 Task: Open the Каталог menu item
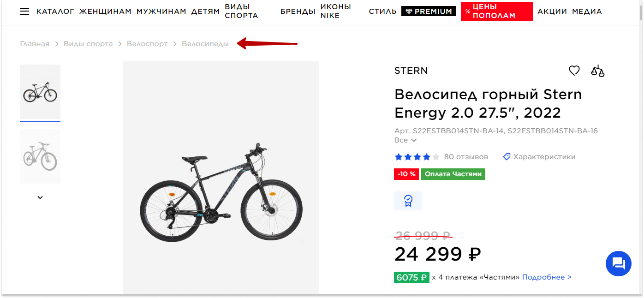(x=55, y=12)
